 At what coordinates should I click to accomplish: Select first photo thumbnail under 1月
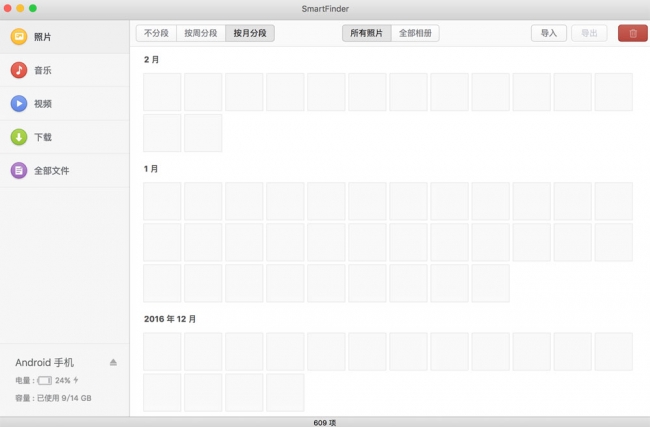pyautogui.click(x=162, y=201)
